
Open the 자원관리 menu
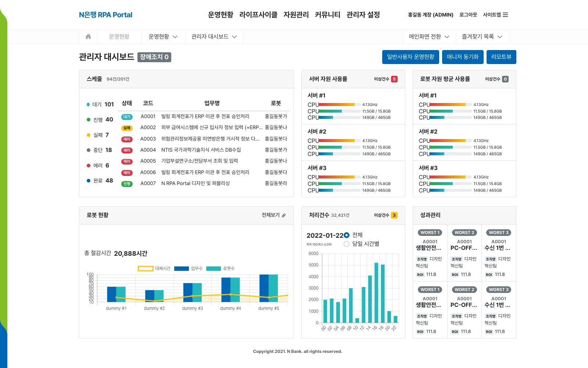(x=296, y=15)
